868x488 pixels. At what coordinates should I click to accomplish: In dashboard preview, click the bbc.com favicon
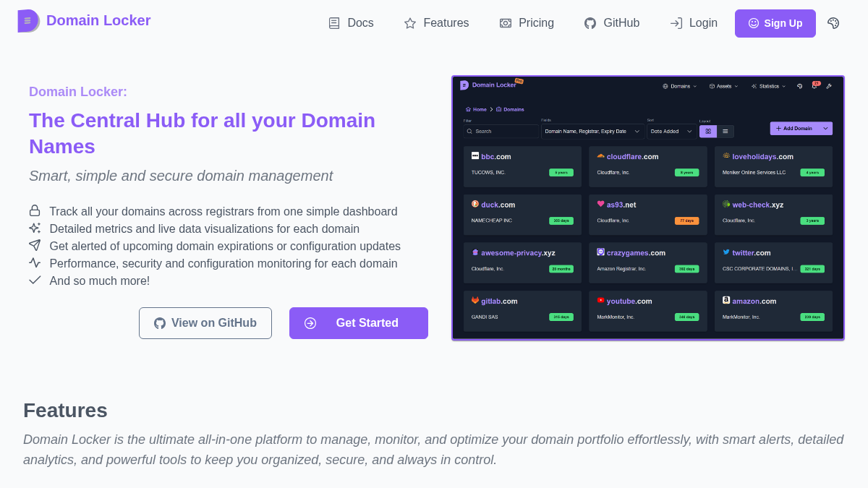pos(475,155)
